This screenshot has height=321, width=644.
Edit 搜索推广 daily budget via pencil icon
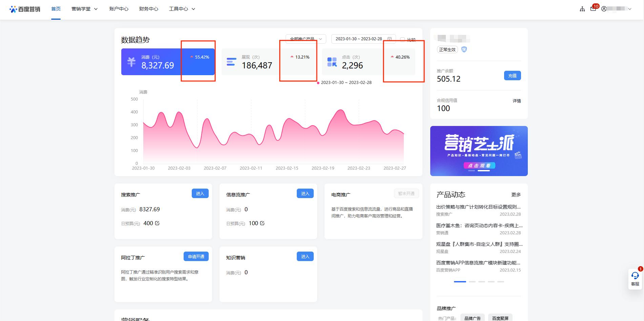157,223
